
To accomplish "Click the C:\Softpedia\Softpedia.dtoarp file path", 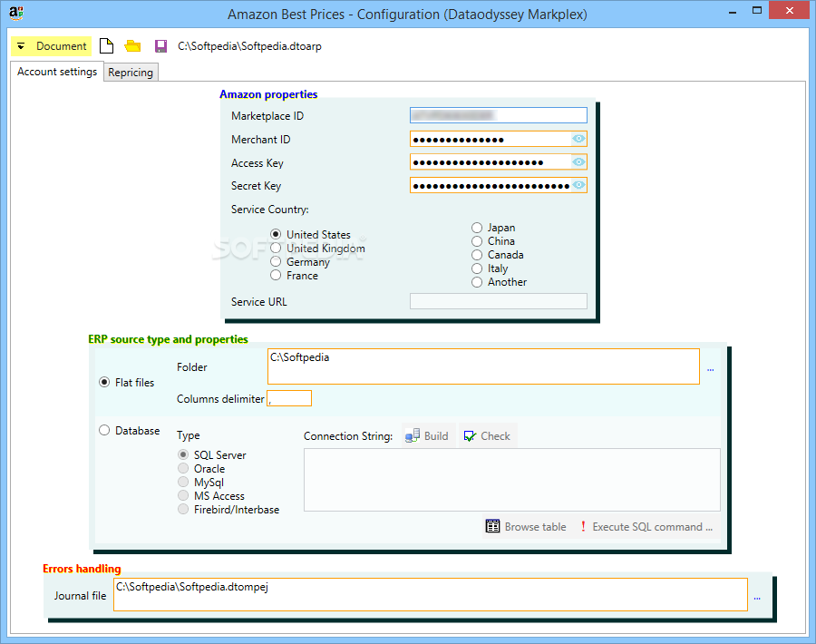I will [x=250, y=46].
